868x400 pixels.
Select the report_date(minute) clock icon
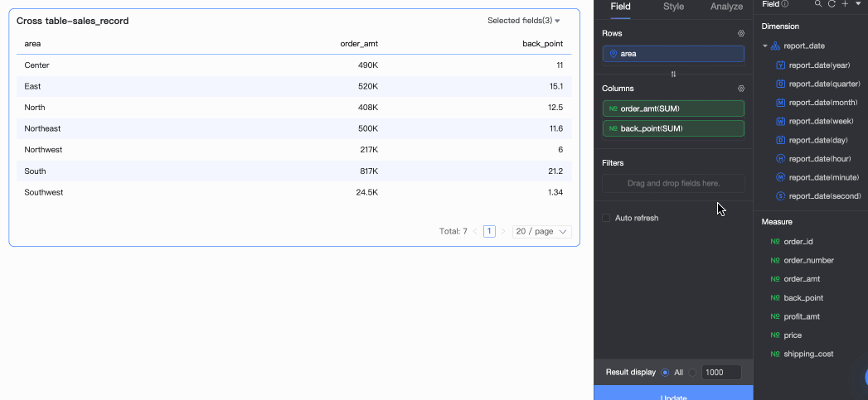[x=780, y=177]
